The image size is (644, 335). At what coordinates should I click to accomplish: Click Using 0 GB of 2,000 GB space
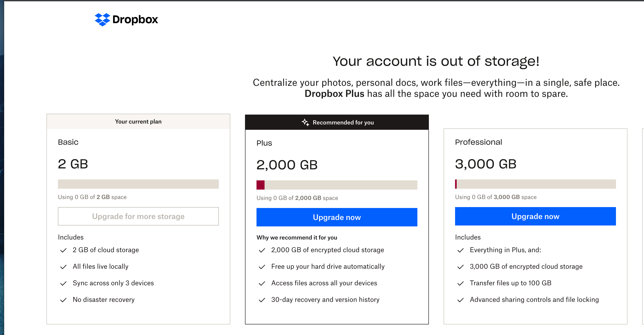[297, 198]
